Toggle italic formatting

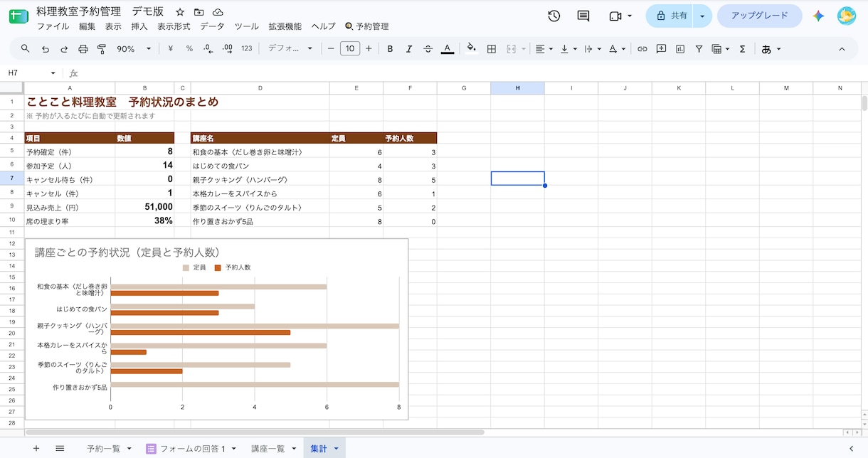click(408, 49)
